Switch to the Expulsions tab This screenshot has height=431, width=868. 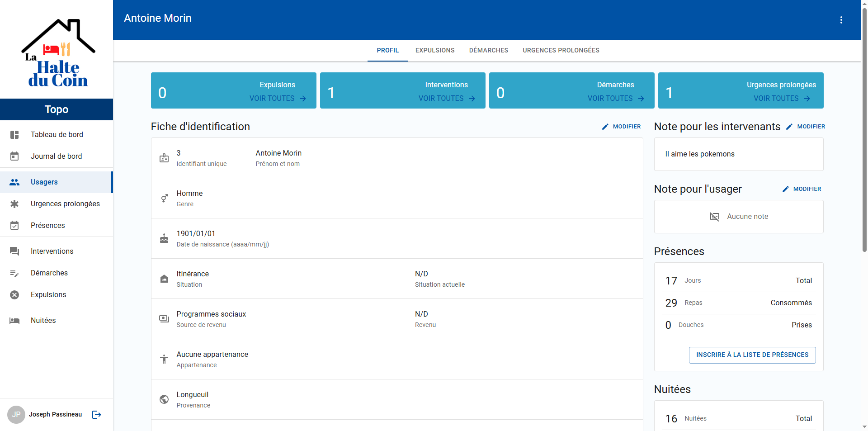pyautogui.click(x=435, y=50)
